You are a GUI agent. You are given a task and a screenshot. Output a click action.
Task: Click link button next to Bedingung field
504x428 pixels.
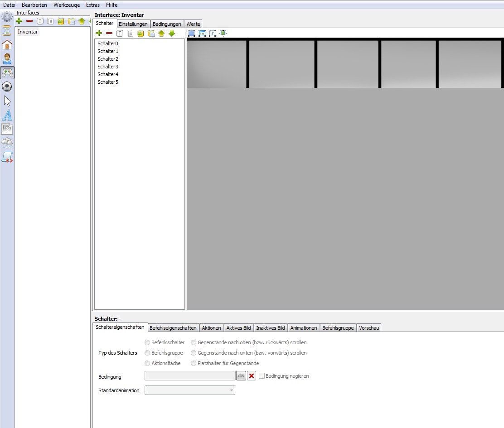pyautogui.click(x=241, y=375)
